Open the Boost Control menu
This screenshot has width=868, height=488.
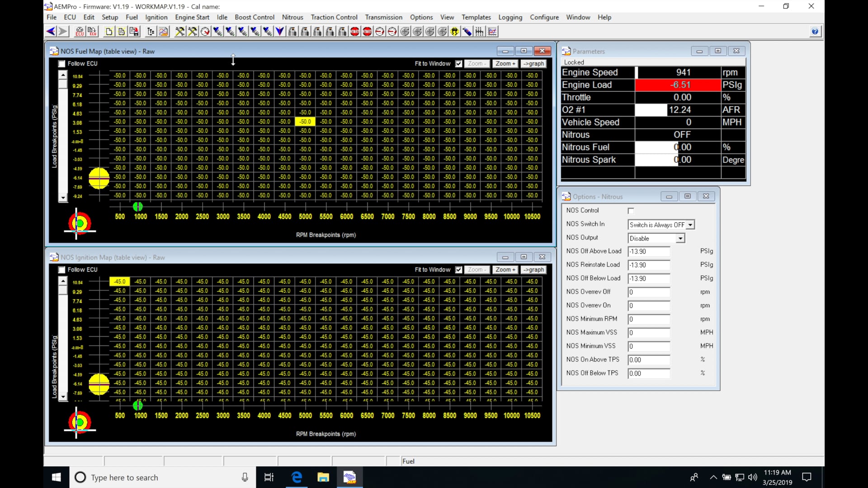pos(255,17)
